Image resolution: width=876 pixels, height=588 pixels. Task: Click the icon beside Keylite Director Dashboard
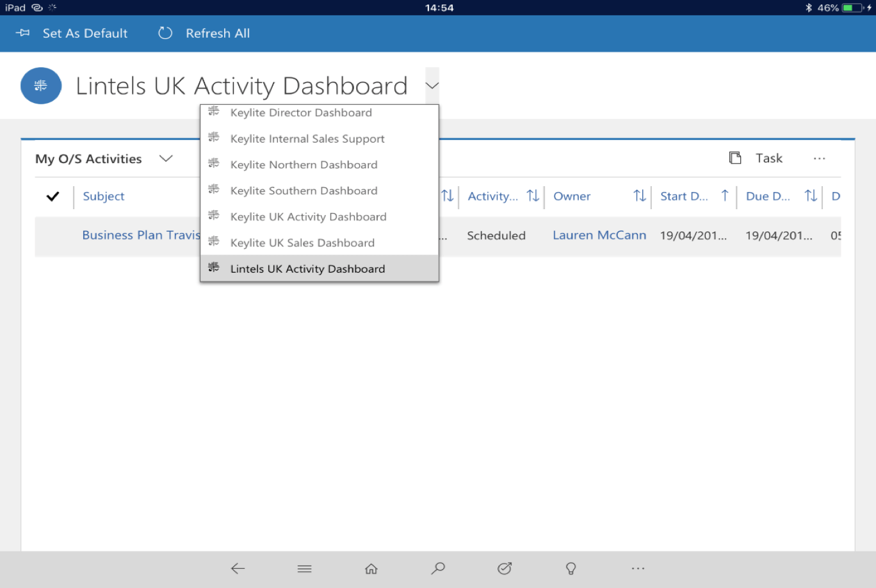214,111
